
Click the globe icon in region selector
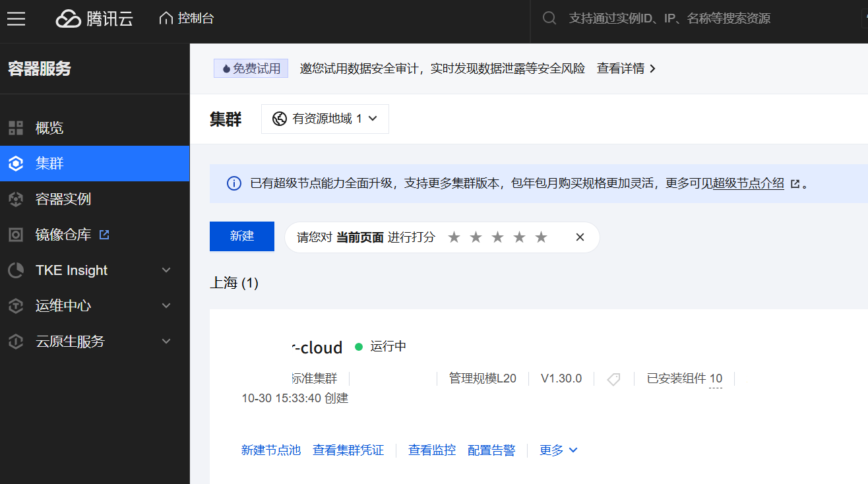280,119
